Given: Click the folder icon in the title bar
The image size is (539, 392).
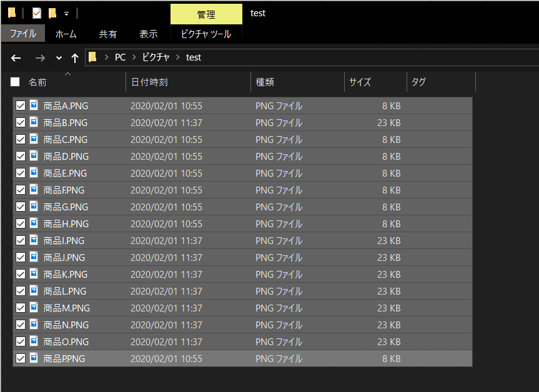Looking at the screenshot, I should pos(12,13).
